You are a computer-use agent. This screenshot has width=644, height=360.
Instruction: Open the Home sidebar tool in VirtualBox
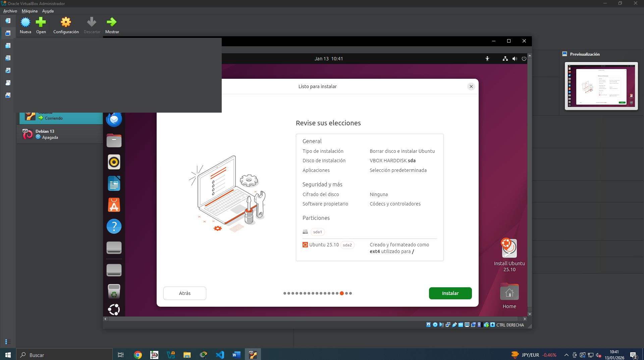[x=8, y=21]
